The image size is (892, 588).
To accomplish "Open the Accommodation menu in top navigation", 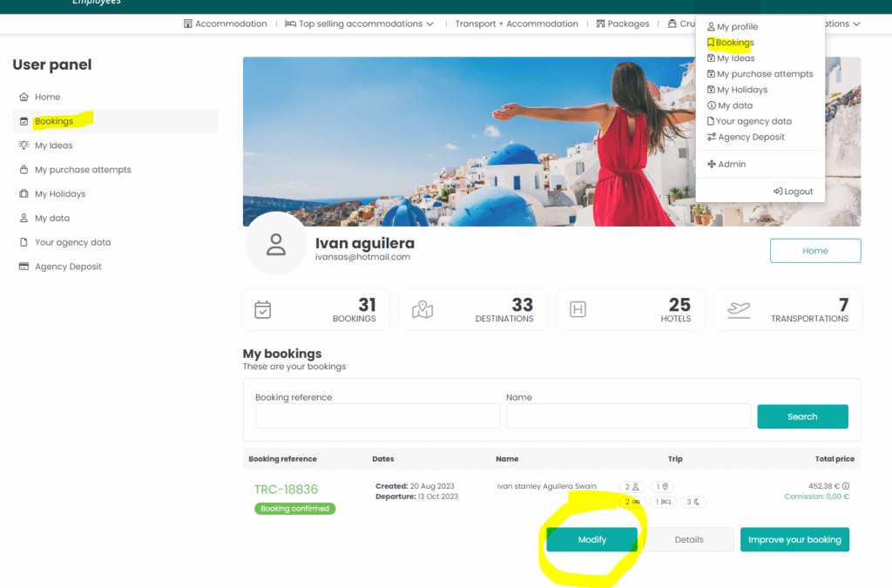I will point(226,24).
